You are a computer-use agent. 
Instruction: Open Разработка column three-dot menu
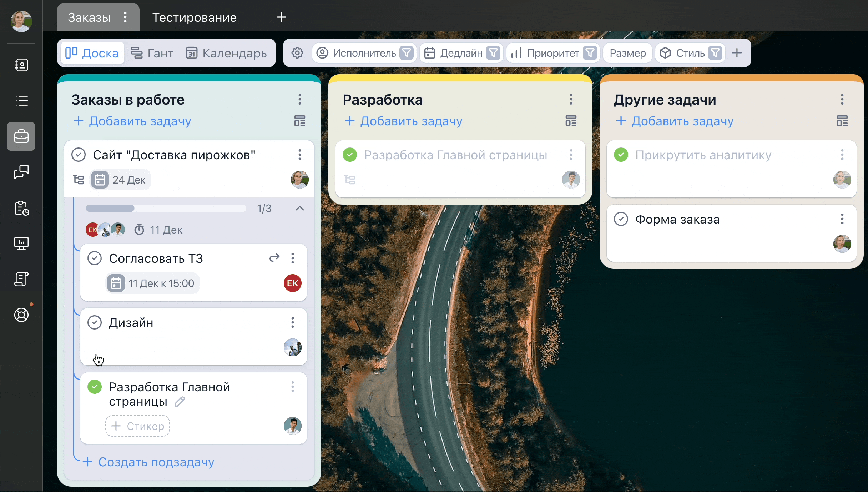571,99
